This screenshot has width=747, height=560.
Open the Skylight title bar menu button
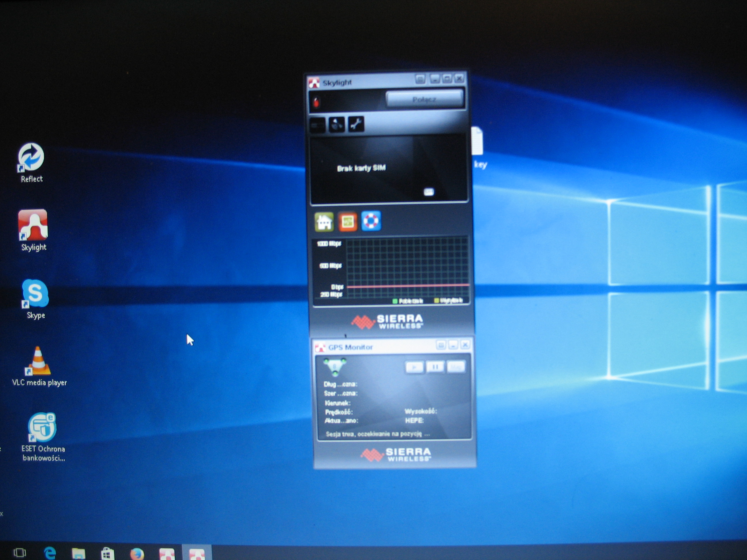point(420,79)
